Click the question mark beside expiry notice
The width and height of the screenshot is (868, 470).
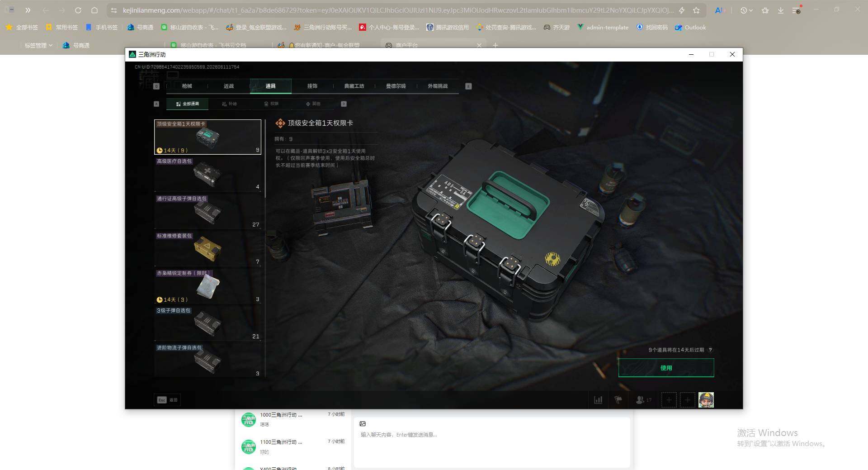point(710,350)
